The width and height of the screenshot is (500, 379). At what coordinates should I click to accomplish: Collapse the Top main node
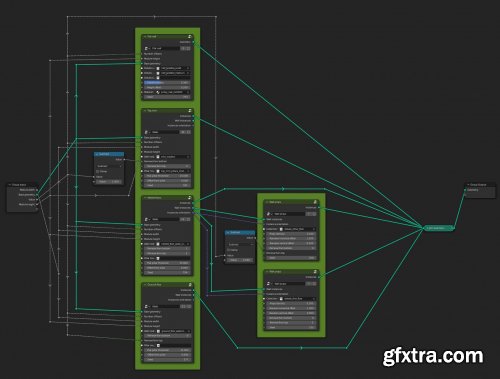(x=145, y=110)
